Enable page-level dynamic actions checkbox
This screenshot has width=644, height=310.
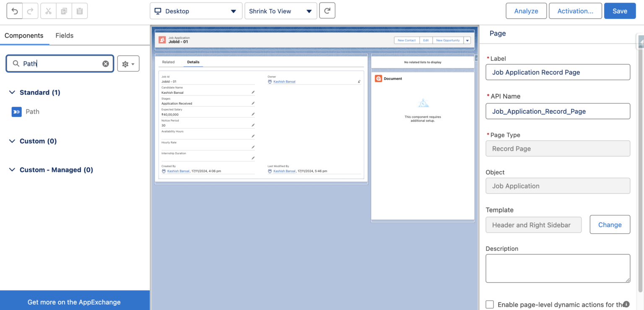coord(489,305)
